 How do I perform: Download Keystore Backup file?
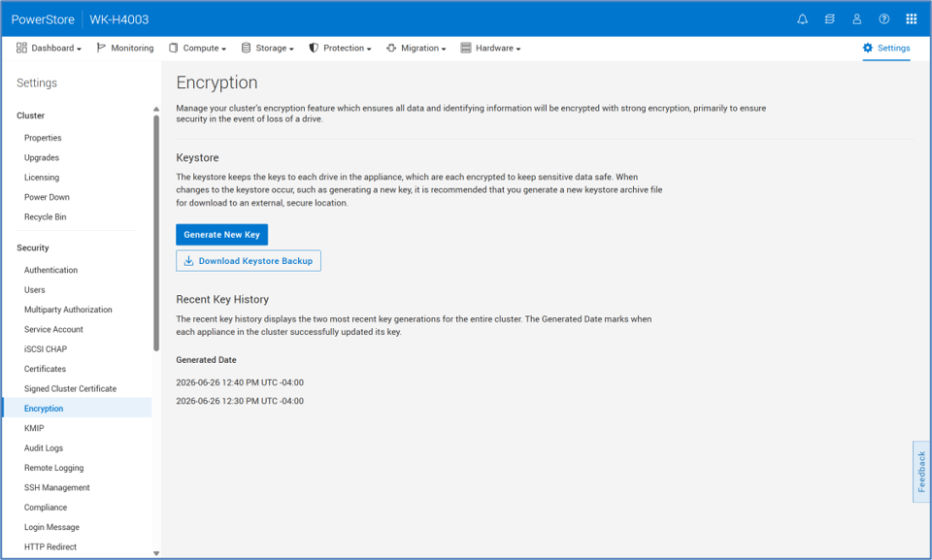coord(249,261)
